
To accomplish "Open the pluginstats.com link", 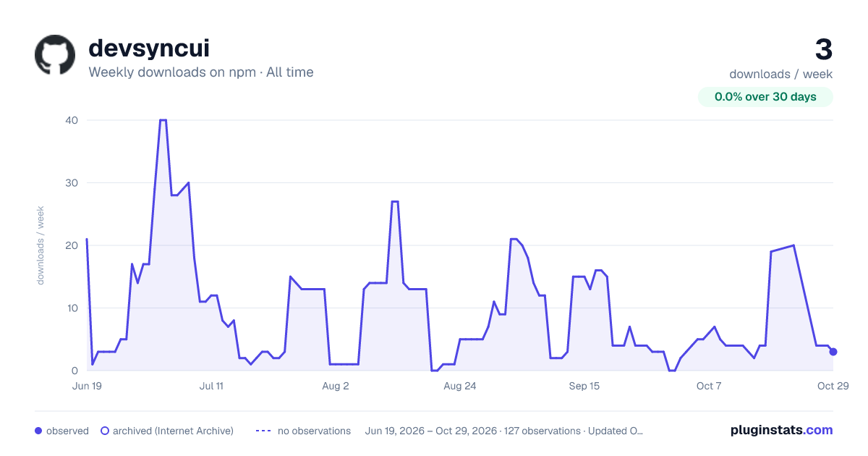I will tap(782, 430).
